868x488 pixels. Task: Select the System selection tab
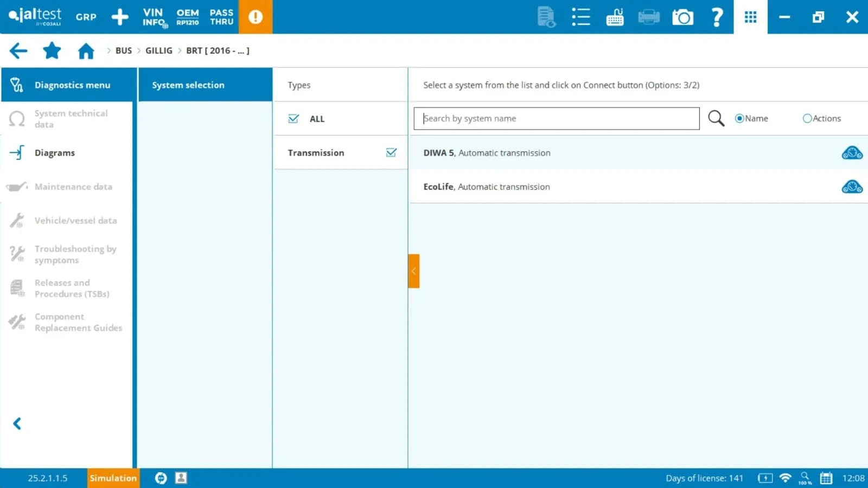tap(205, 85)
